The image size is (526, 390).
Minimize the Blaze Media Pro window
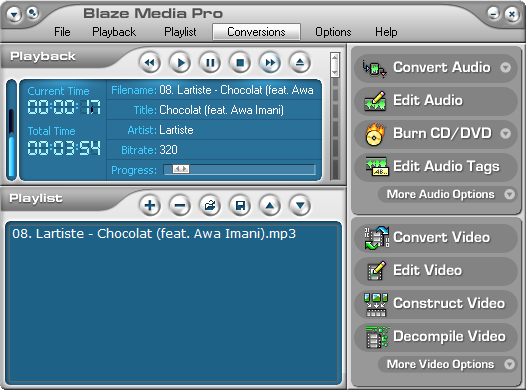pos(493,14)
